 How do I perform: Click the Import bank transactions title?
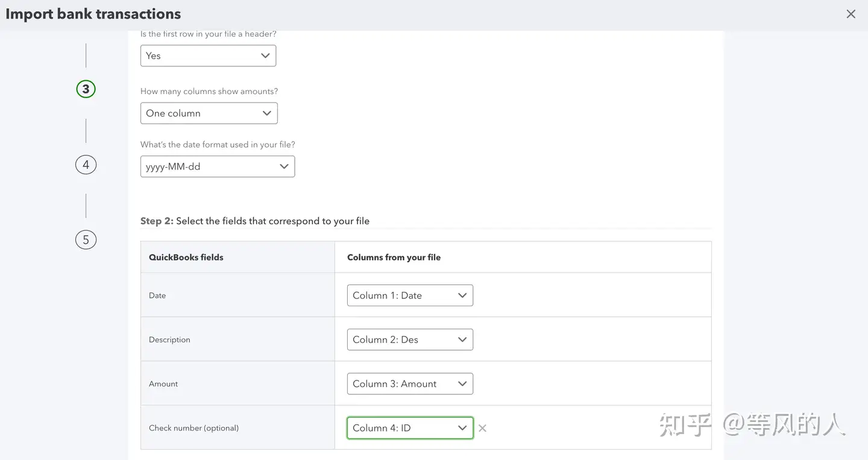(x=93, y=14)
